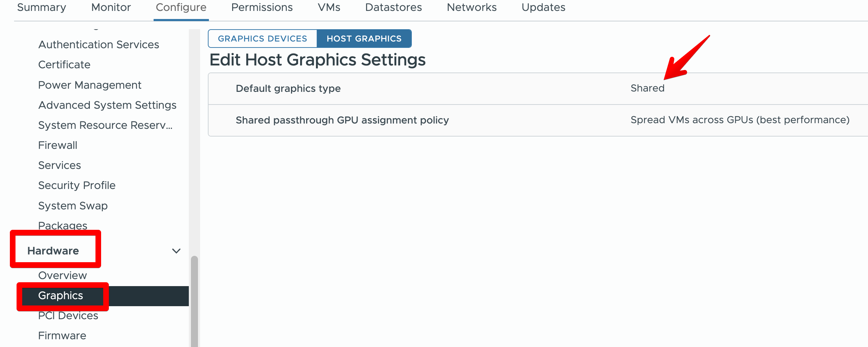The height and width of the screenshot is (347, 868).
Task: Open the Permissions tab
Action: 262,8
